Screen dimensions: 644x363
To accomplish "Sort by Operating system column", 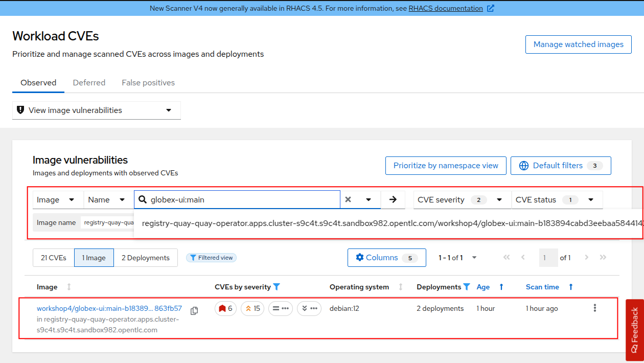I will [x=366, y=287].
